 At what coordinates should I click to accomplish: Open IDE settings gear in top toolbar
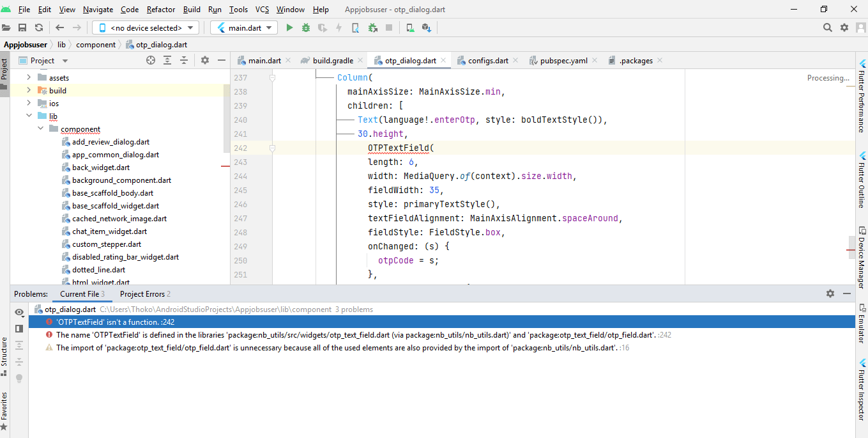click(x=844, y=27)
